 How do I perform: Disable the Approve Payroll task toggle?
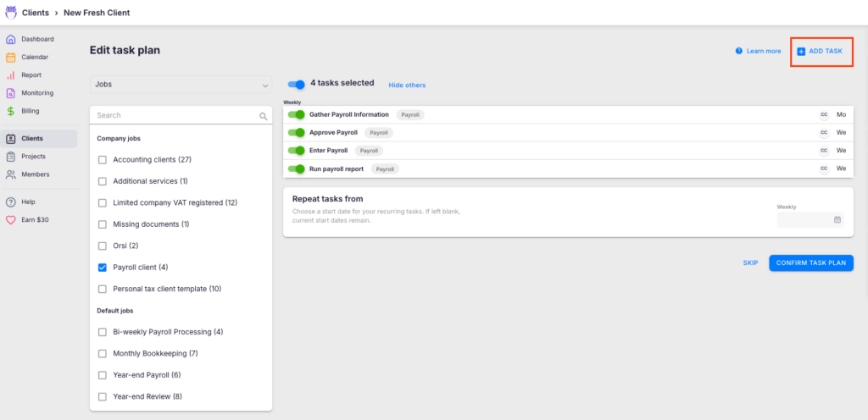[296, 132]
